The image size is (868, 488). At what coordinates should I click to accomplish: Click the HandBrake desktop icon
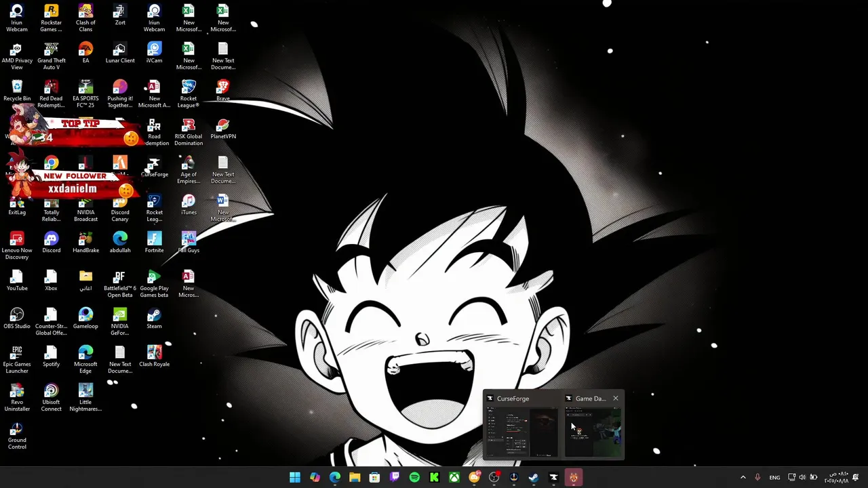click(x=85, y=243)
